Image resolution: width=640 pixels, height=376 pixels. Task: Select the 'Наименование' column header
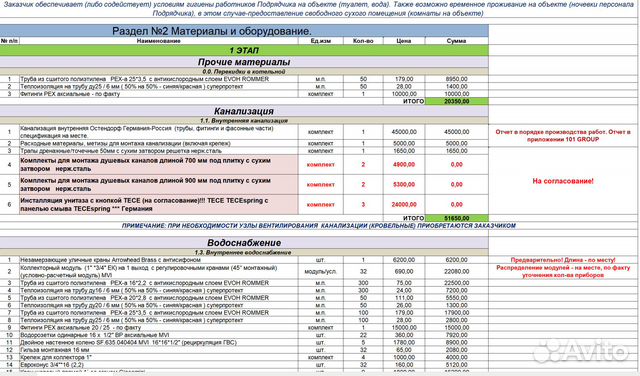tap(159, 41)
